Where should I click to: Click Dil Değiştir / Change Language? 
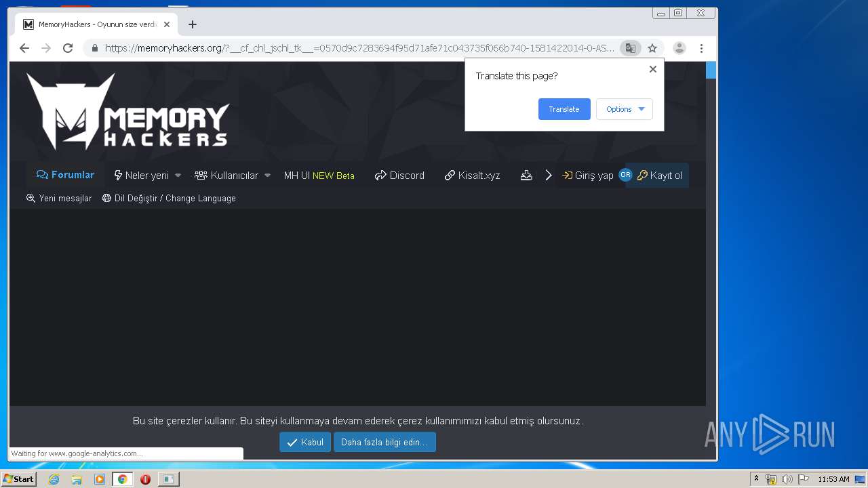coord(169,199)
